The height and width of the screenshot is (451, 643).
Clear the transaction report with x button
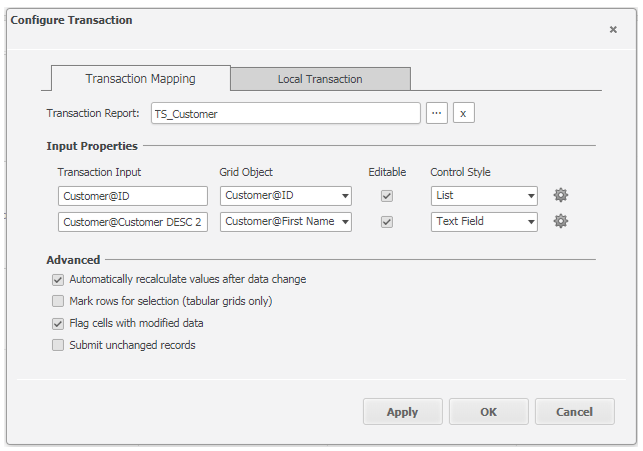463,113
